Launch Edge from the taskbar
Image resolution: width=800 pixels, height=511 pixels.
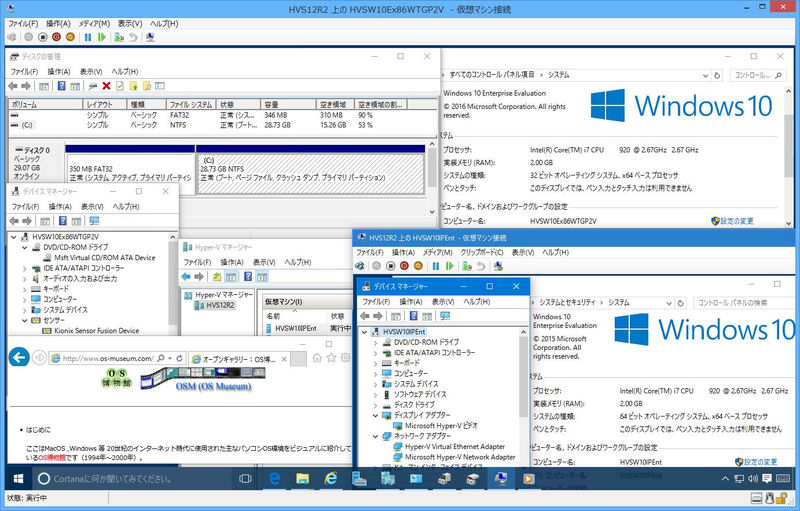coord(274,478)
